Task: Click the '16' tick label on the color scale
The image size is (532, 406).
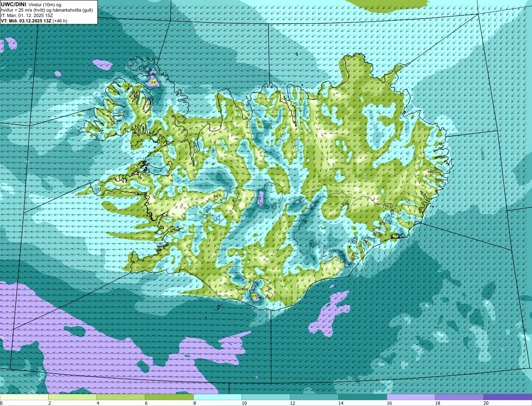Action: click(389, 403)
